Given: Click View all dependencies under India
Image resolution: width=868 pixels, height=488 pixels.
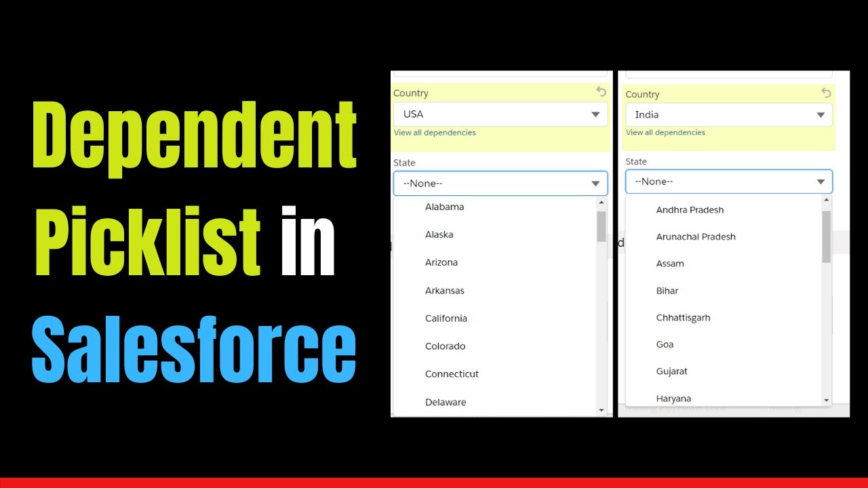Looking at the screenshot, I should [665, 133].
